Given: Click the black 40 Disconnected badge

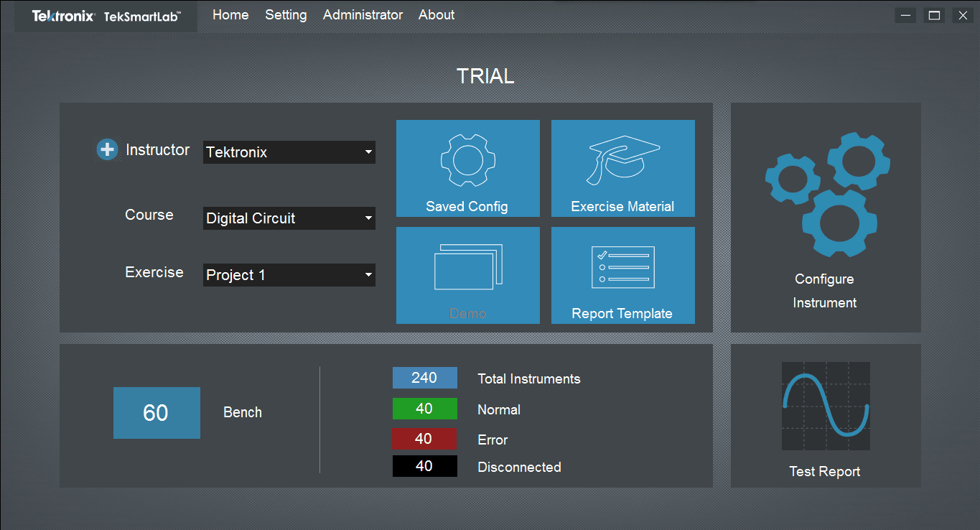Looking at the screenshot, I should tap(425, 466).
